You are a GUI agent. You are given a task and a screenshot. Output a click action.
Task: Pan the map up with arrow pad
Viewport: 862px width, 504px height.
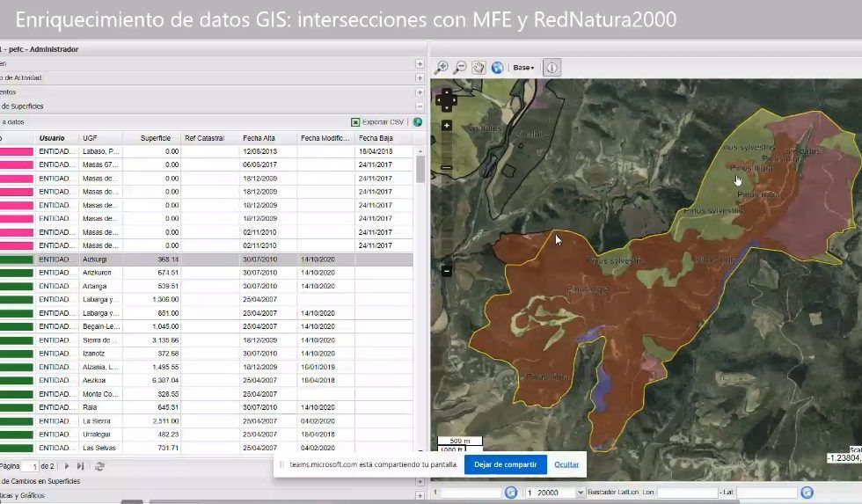447,92
